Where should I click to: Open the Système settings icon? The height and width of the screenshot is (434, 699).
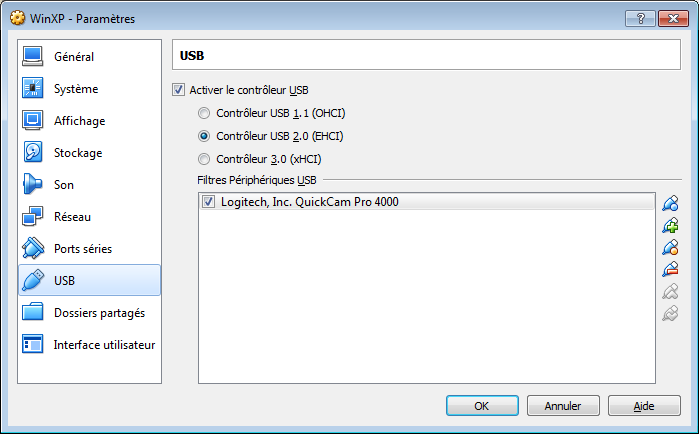(33, 88)
